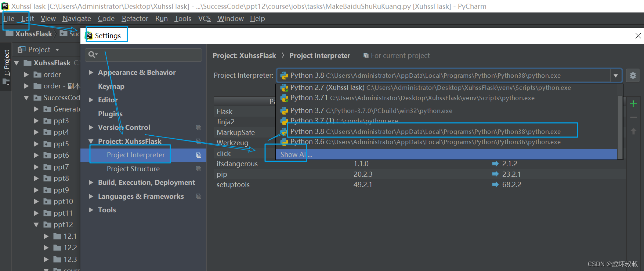
Task: Select Show All in interpreter list
Action: tap(446, 154)
